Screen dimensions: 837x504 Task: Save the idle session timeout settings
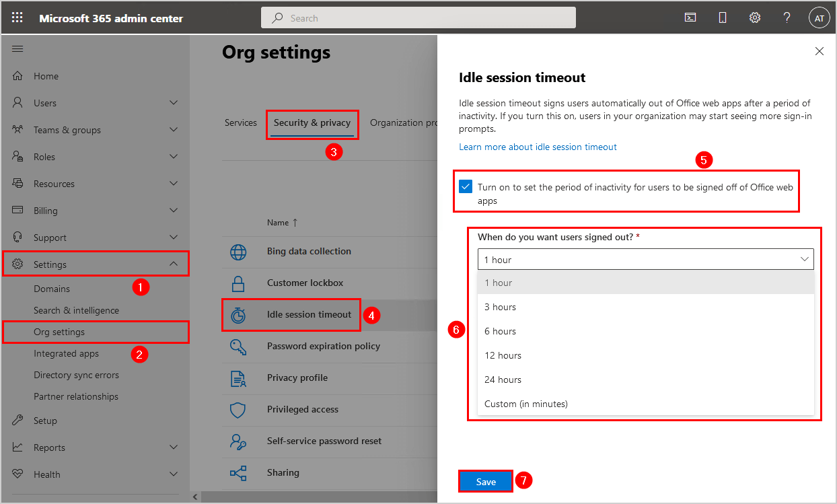[485, 480]
